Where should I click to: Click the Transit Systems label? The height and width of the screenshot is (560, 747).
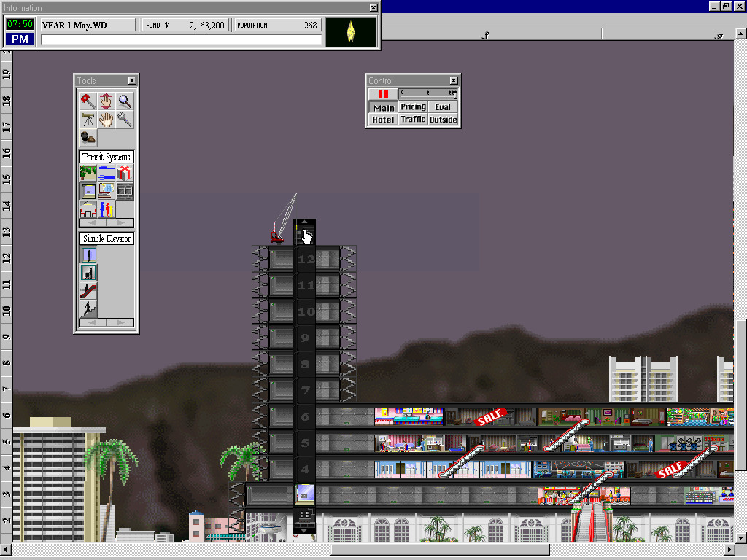pos(107,157)
